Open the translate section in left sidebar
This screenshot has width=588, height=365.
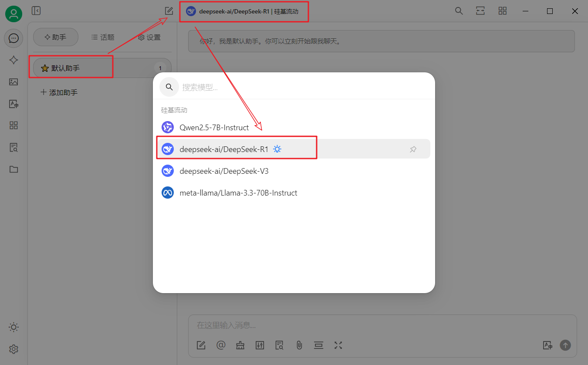[x=14, y=104]
